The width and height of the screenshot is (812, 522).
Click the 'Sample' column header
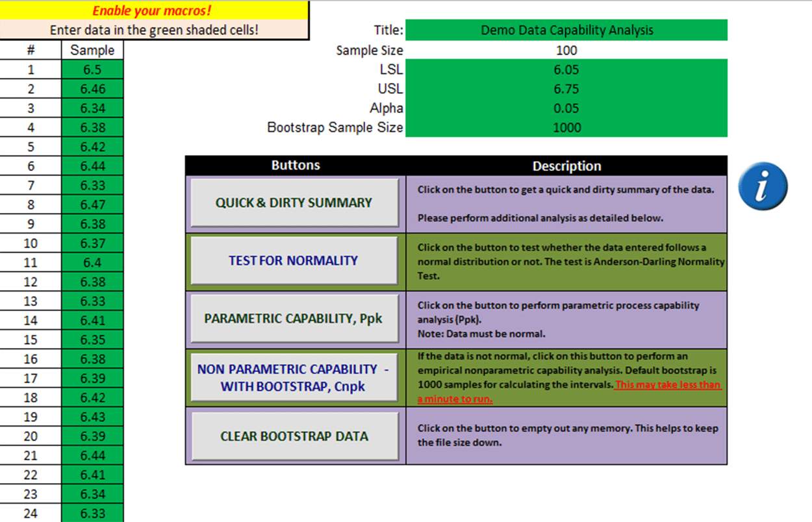pos(92,50)
